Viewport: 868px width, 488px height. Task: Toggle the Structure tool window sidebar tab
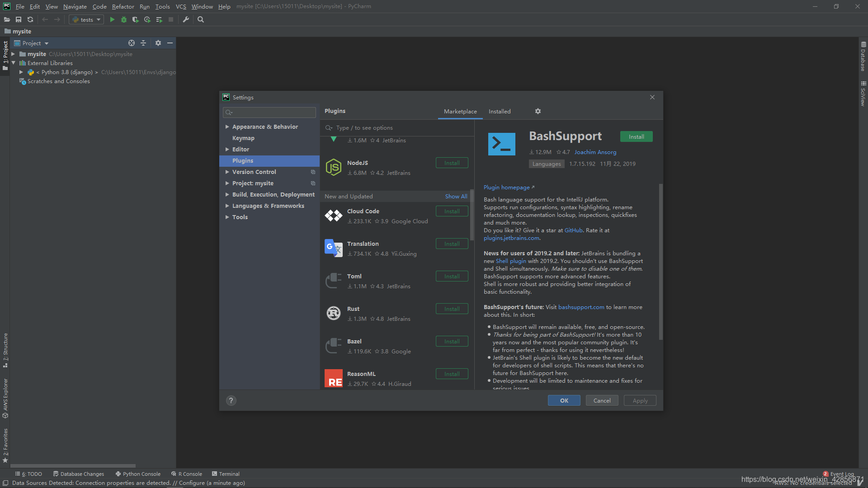click(x=5, y=350)
